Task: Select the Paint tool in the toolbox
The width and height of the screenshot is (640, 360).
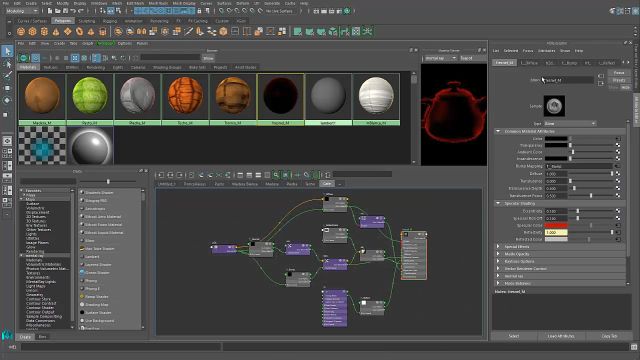Action: click(7, 76)
